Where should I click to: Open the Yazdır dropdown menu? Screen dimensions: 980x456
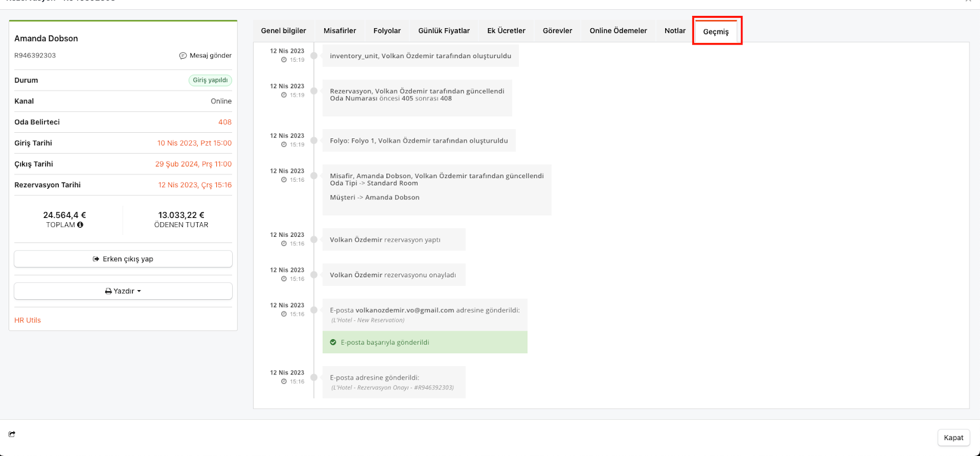tap(123, 291)
